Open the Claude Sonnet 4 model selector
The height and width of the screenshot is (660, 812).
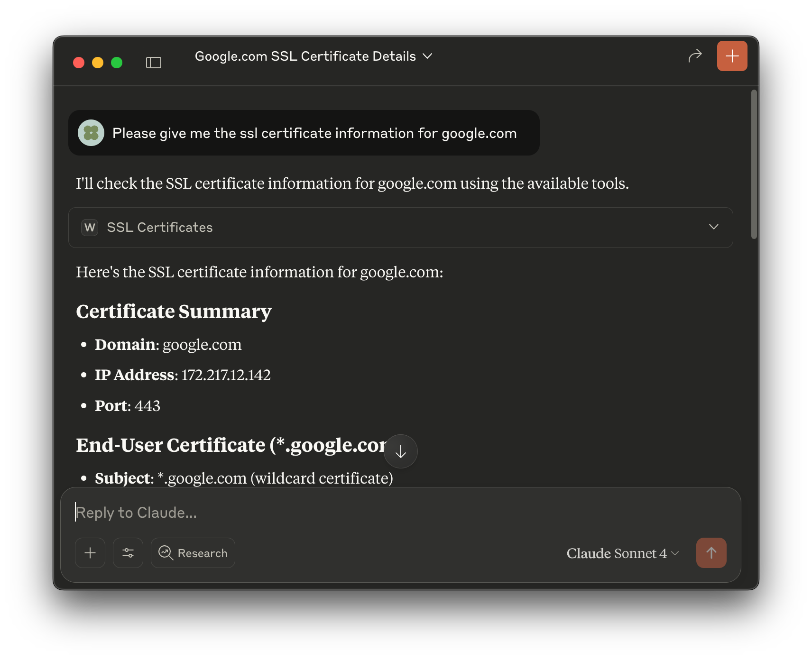[622, 553]
